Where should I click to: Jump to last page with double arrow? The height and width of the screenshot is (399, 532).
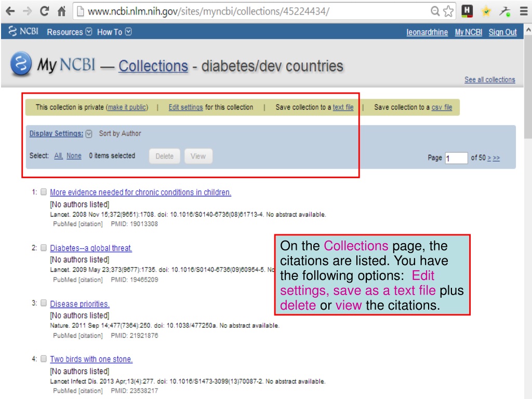pos(496,158)
